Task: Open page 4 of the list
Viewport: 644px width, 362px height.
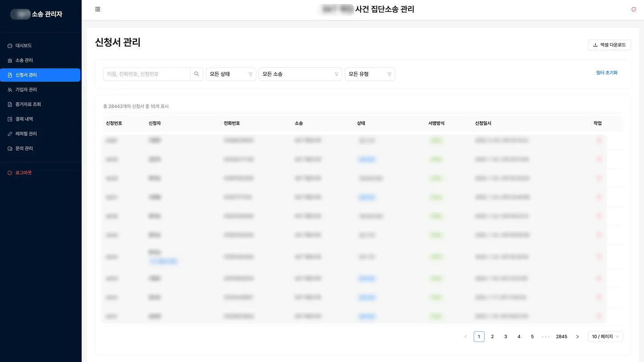Action: point(519,337)
